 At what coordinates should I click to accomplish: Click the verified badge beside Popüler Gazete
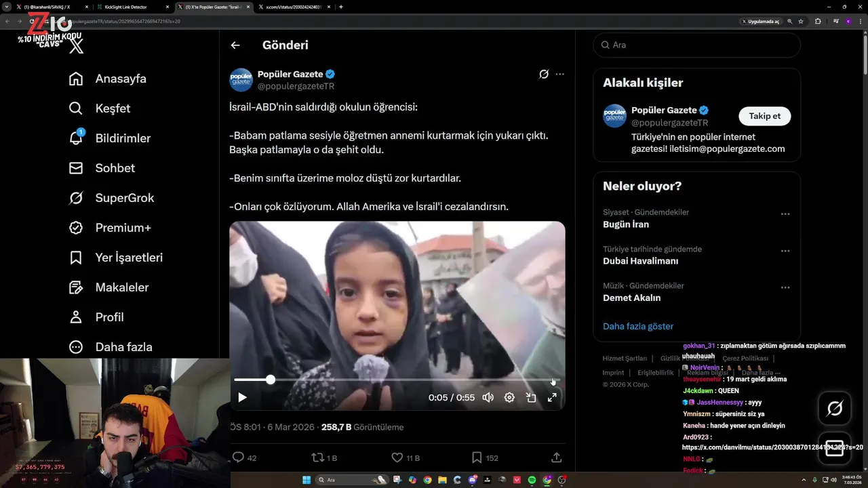point(330,75)
